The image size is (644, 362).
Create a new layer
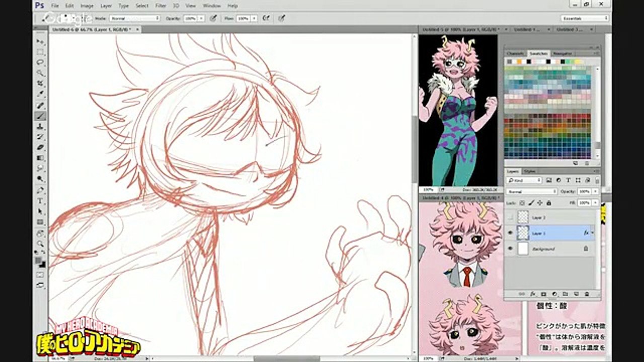point(576,294)
